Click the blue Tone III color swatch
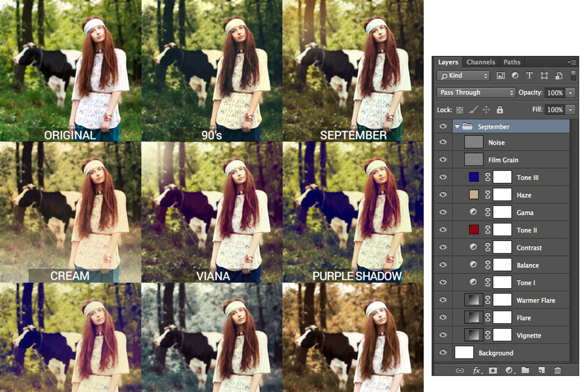 pos(473,177)
